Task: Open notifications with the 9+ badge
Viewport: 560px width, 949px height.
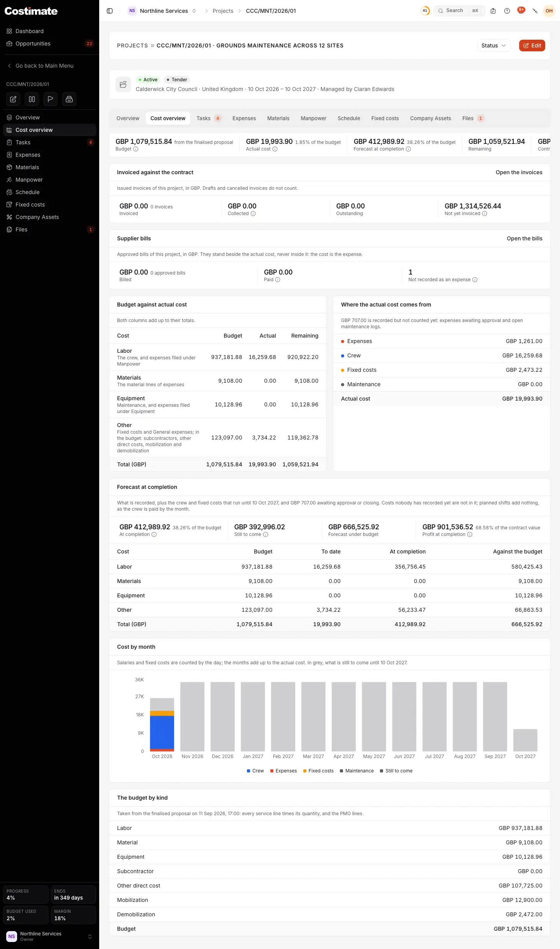Action: pos(521,11)
